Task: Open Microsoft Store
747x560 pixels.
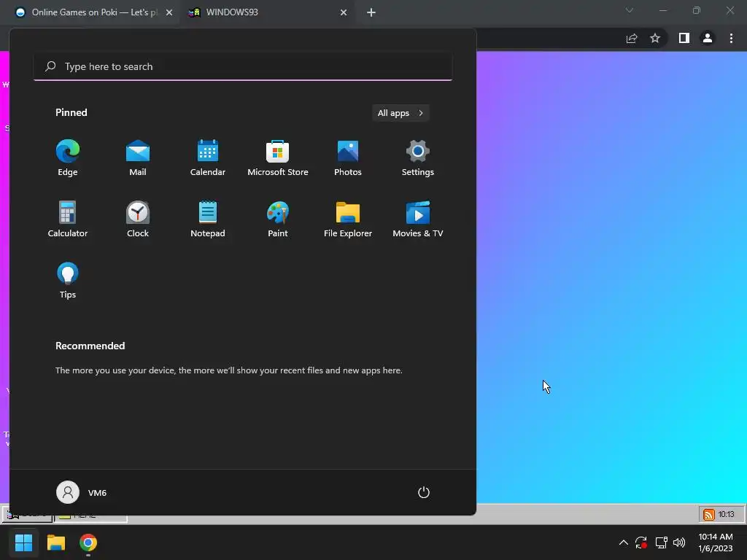Action: coord(278,158)
